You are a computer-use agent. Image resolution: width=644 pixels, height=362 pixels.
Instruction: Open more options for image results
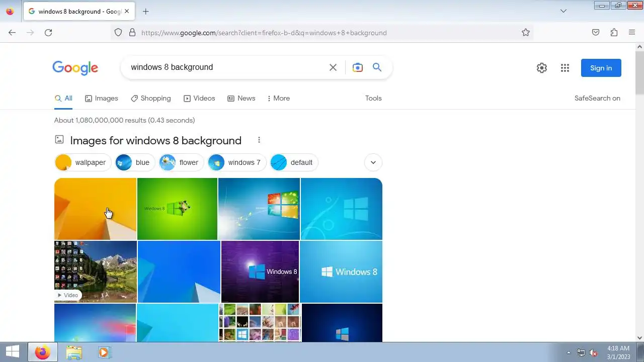pos(259,140)
